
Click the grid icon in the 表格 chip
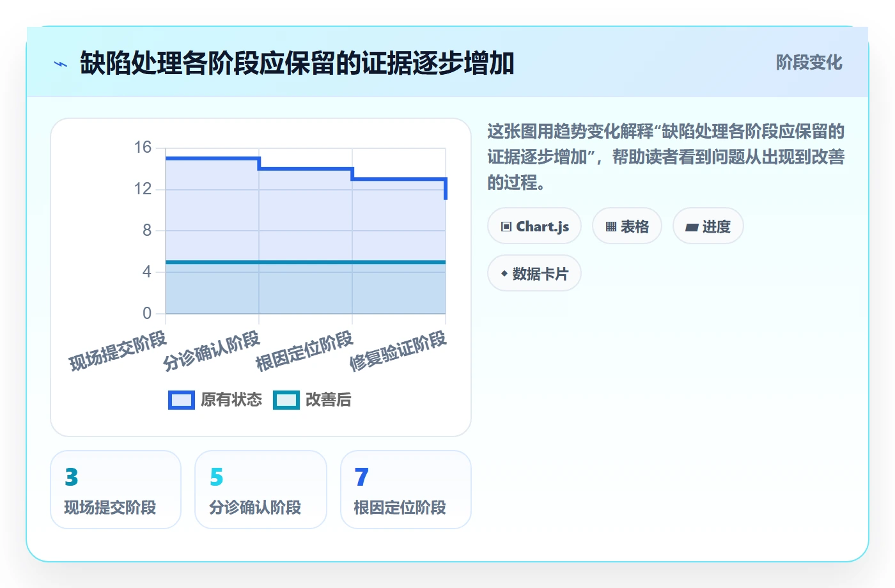point(611,227)
